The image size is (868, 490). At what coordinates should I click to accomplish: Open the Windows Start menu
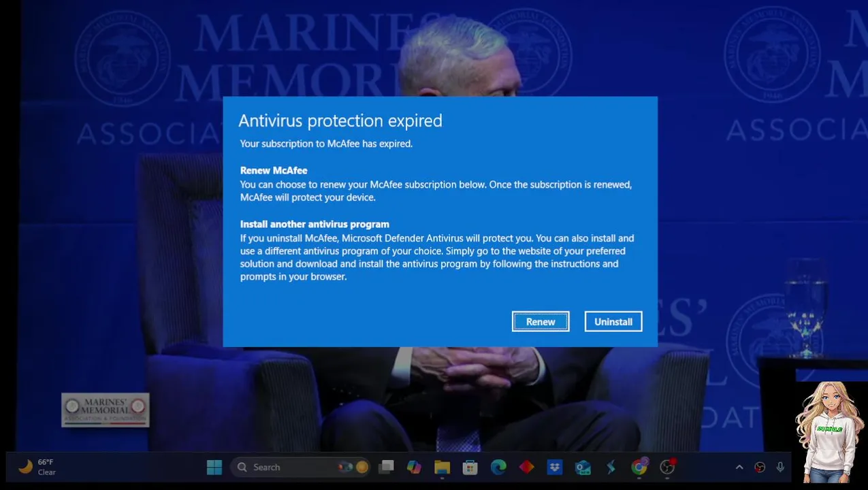214,467
